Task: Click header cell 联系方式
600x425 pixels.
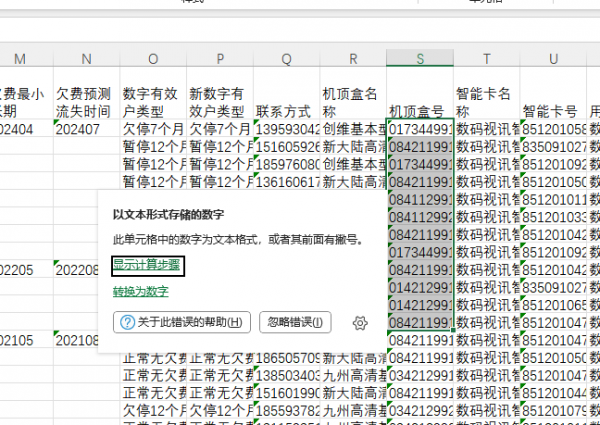Action: click(x=286, y=93)
